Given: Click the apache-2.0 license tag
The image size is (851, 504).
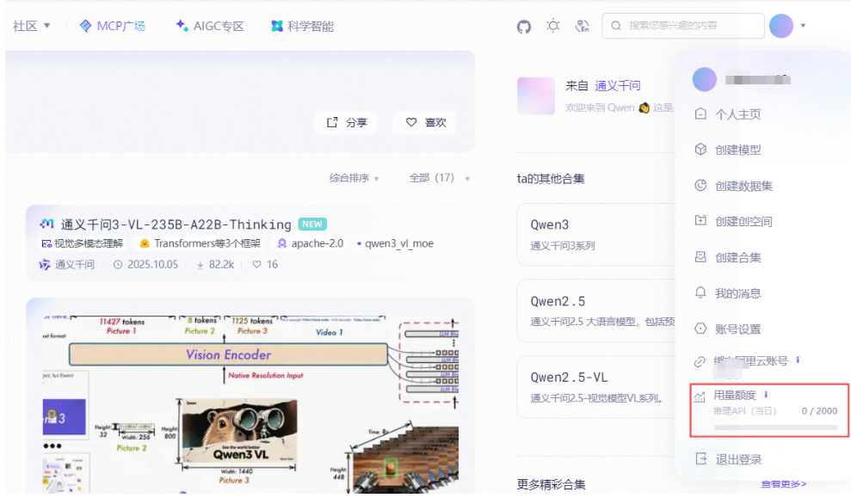Looking at the screenshot, I should pos(311,243).
